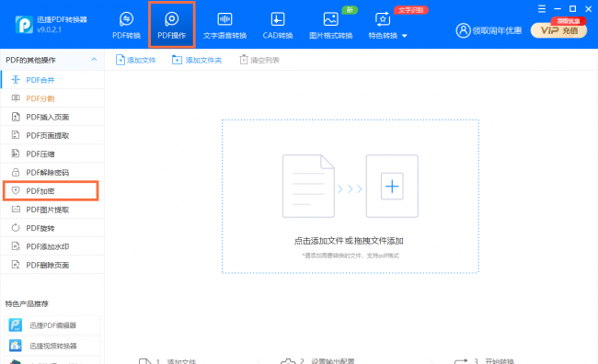
Task: Switch to the PDF操作 tab
Action: (x=172, y=25)
